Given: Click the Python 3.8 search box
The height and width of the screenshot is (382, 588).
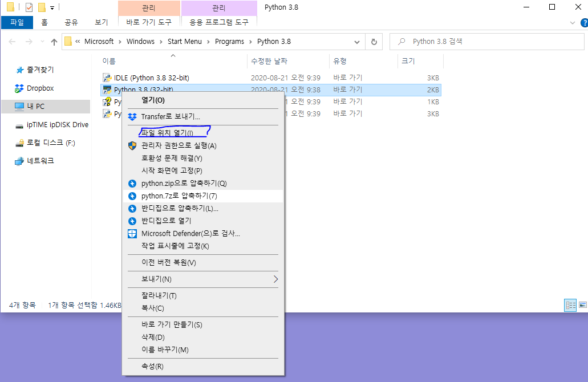Looking at the screenshot, I should click(x=487, y=42).
